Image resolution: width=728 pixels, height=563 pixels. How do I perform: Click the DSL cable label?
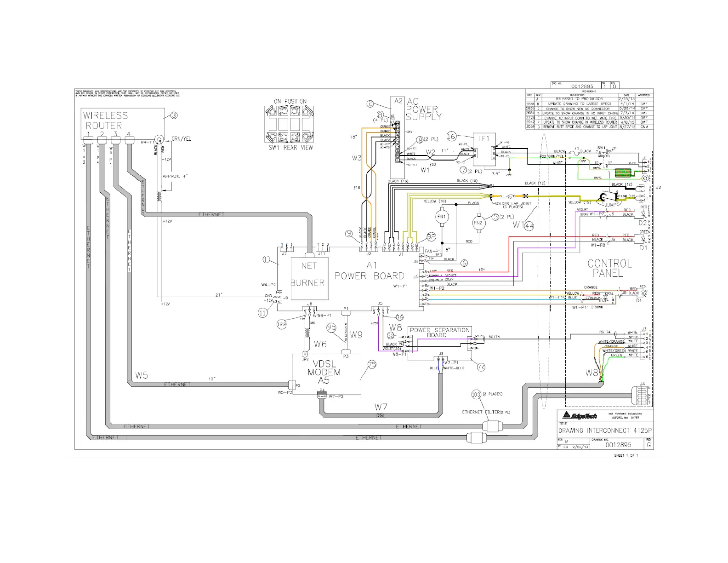pos(381,416)
